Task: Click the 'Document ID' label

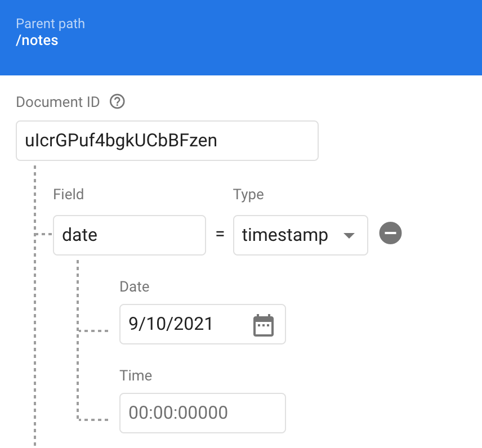Action: pyautogui.click(x=58, y=102)
